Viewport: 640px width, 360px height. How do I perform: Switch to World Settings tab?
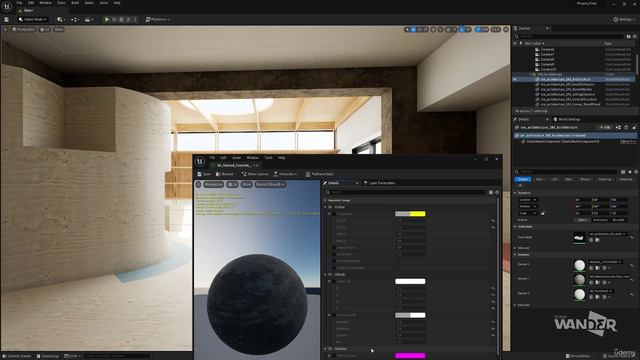[567, 119]
